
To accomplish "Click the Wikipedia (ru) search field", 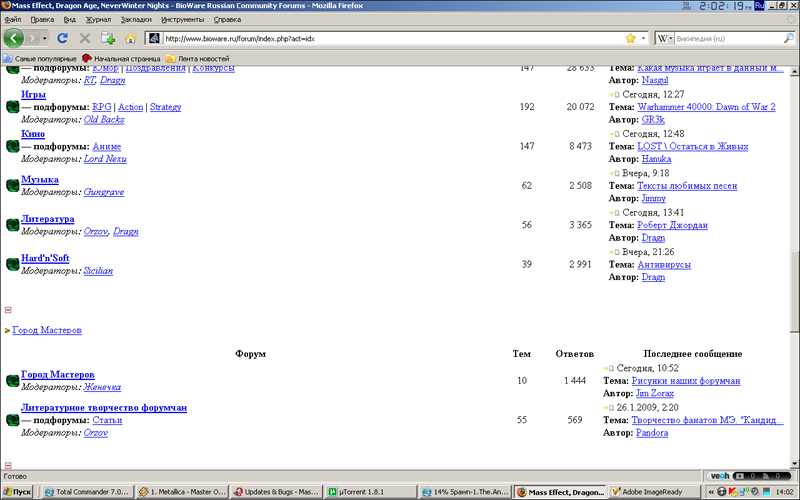I will (x=729, y=38).
